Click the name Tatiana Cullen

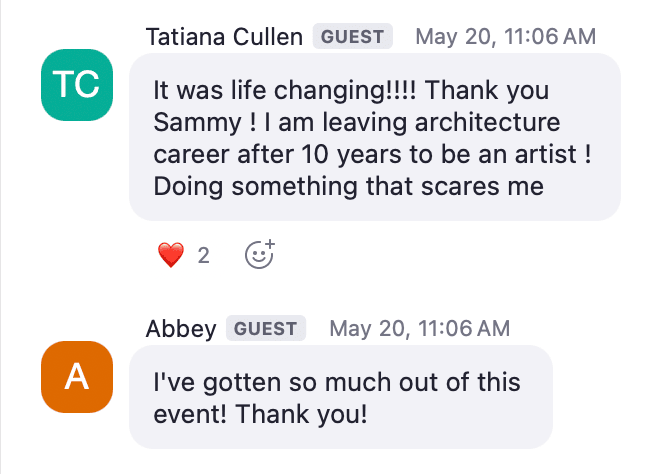(x=224, y=37)
